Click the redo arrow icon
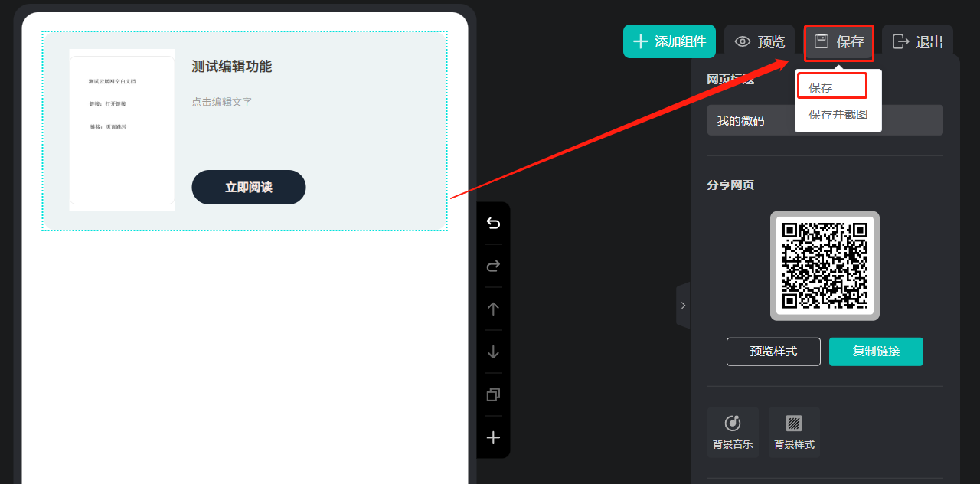 pyautogui.click(x=493, y=266)
